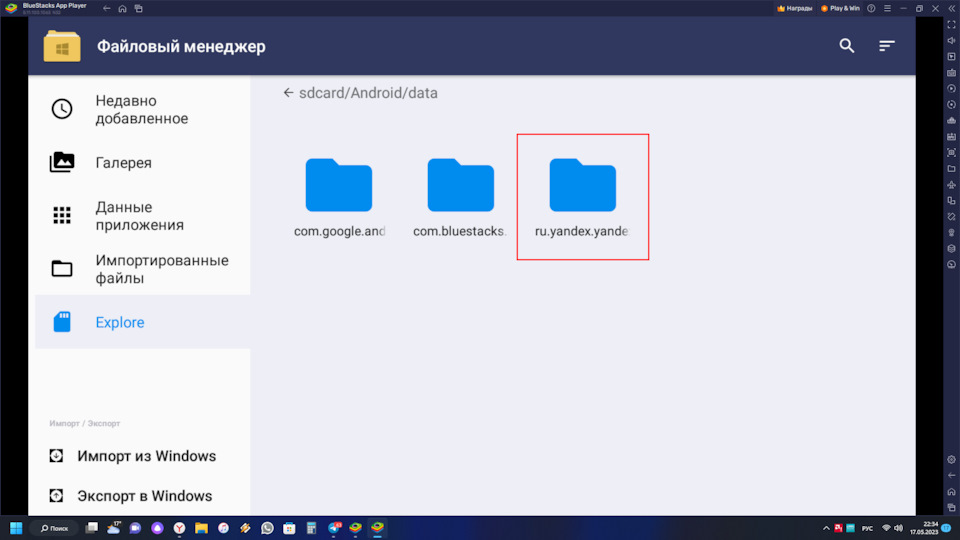Click Экспорт в Windows

click(131, 496)
